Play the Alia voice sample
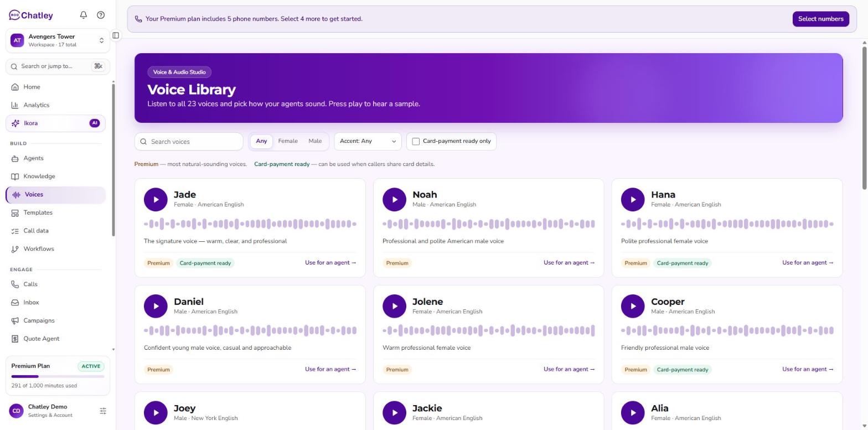The width and height of the screenshot is (868, 430). 633,413
